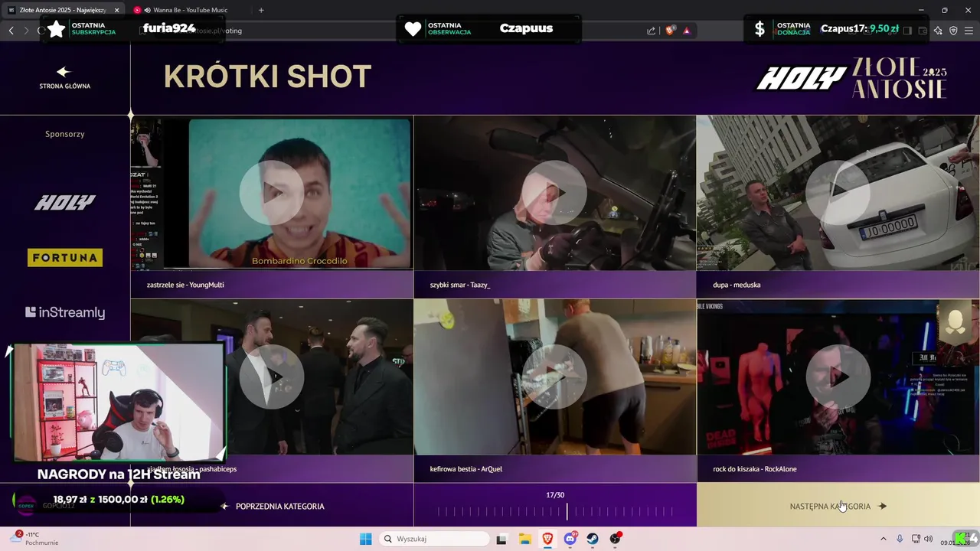Click the KRÓTKI SHOT category heading

267,77
